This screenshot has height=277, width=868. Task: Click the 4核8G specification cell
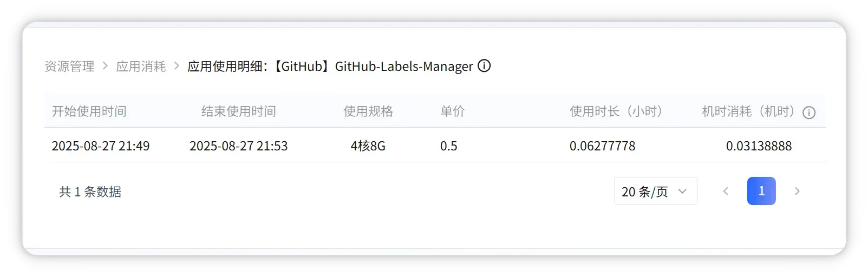368,146
